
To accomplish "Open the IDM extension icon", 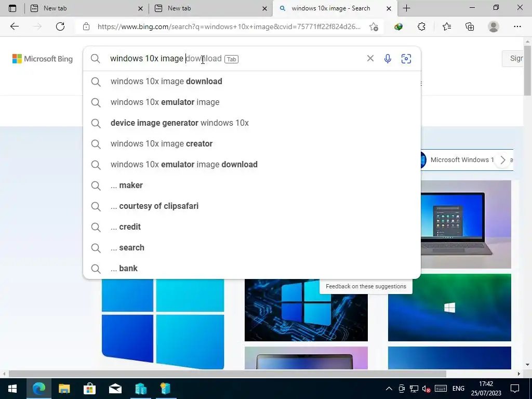I will 398,26.
